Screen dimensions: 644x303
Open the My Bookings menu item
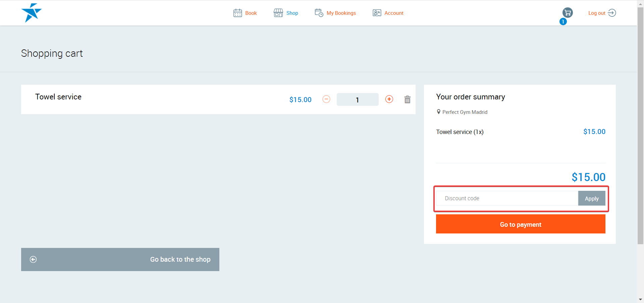(x=341, y=13)
